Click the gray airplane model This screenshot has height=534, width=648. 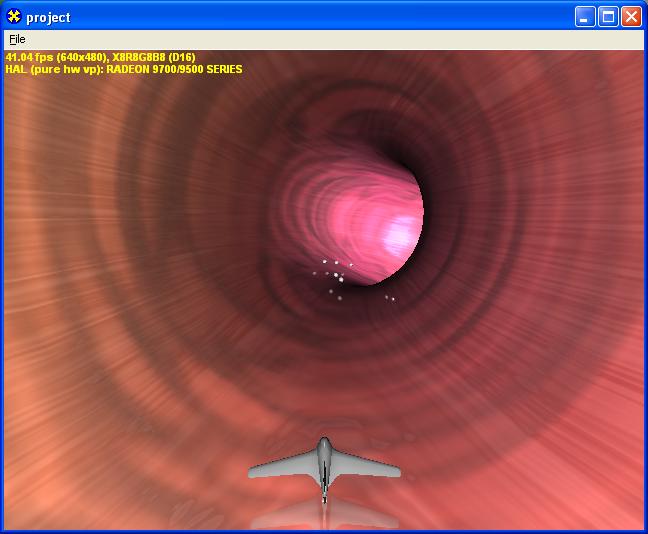[x=324, y=469]
